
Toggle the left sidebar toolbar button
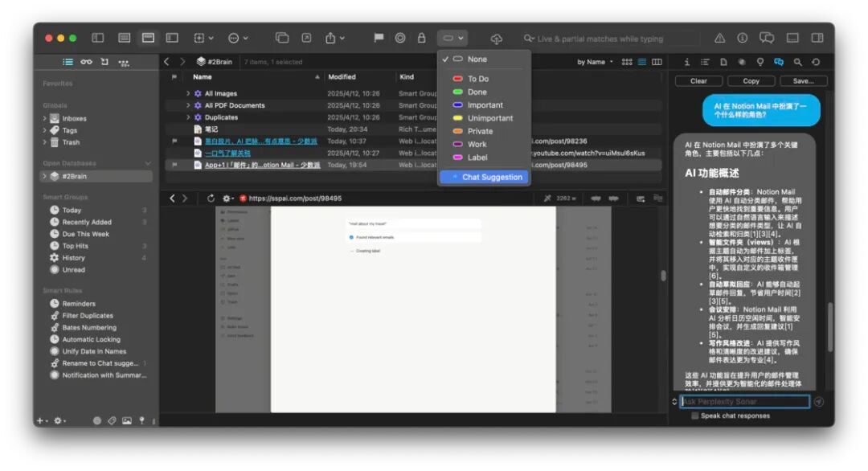click(x=98, y=38)
